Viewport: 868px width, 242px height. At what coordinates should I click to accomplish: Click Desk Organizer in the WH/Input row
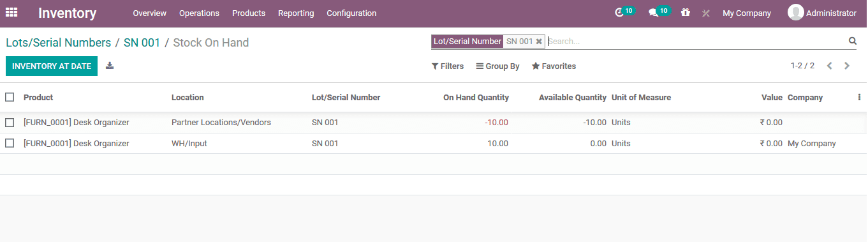coord(77,143)
